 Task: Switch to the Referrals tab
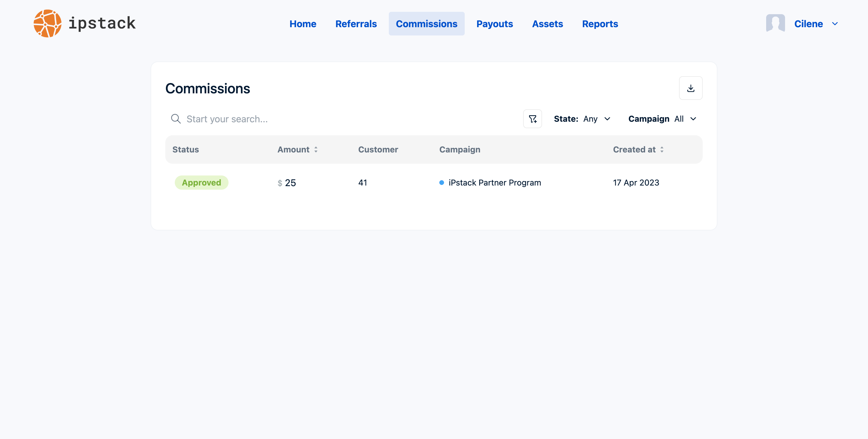coord(356,24)
